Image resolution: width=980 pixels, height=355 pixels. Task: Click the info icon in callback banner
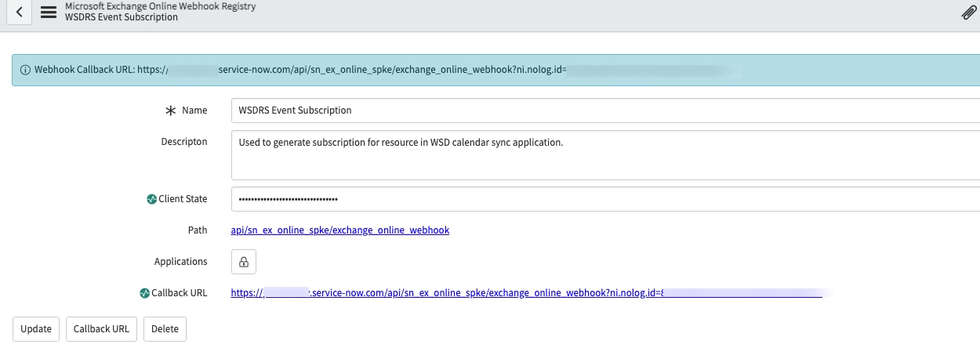pos(26,70)
